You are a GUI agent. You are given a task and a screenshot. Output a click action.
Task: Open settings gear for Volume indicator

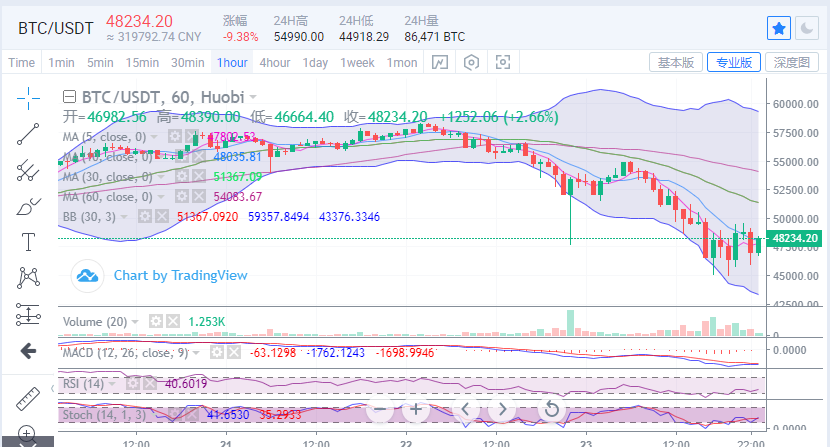[156, 321]
